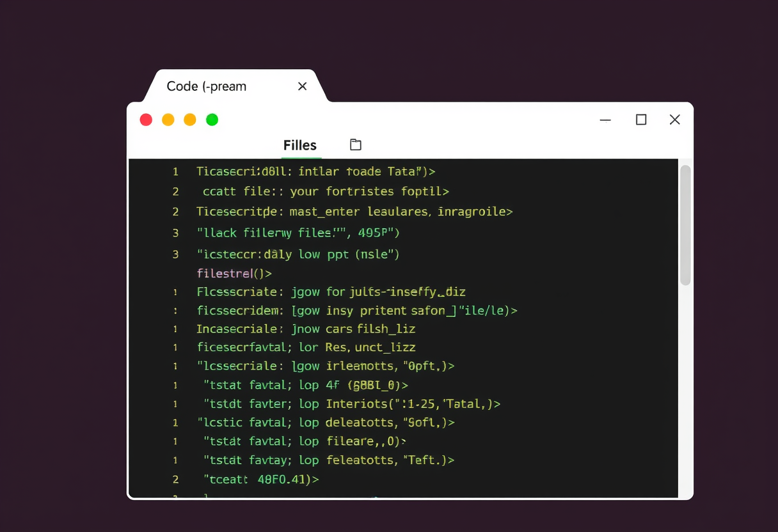The height and width of the screenshot is (532, 778).
Task: Close the Code (-pream tab
Action: 303,86
